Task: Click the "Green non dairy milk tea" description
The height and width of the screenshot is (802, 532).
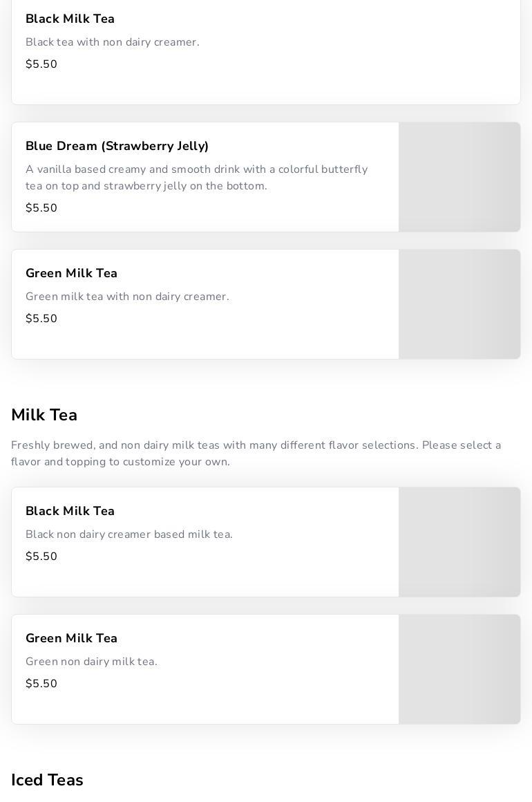Action: point(91,662)
